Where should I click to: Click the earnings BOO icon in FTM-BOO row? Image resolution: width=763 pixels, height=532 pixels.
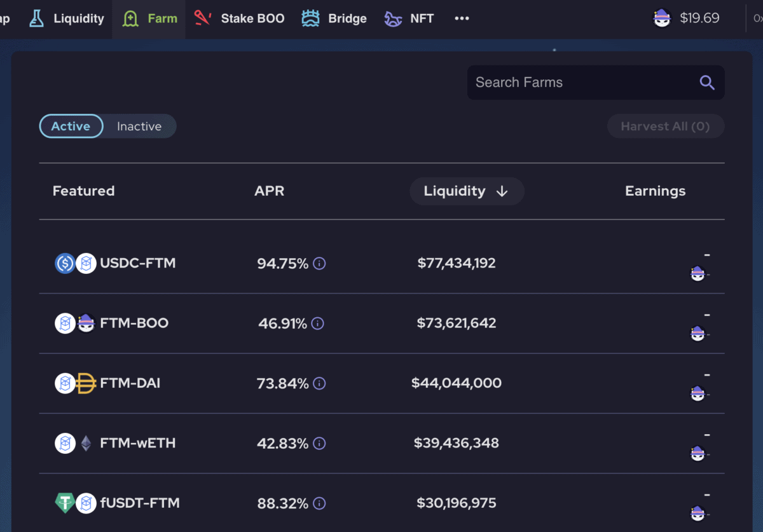[x=698, y=333]
